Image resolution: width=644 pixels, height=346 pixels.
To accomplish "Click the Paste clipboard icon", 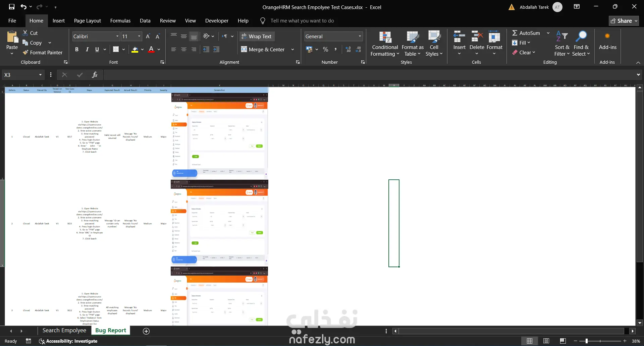I will [12, 37].
